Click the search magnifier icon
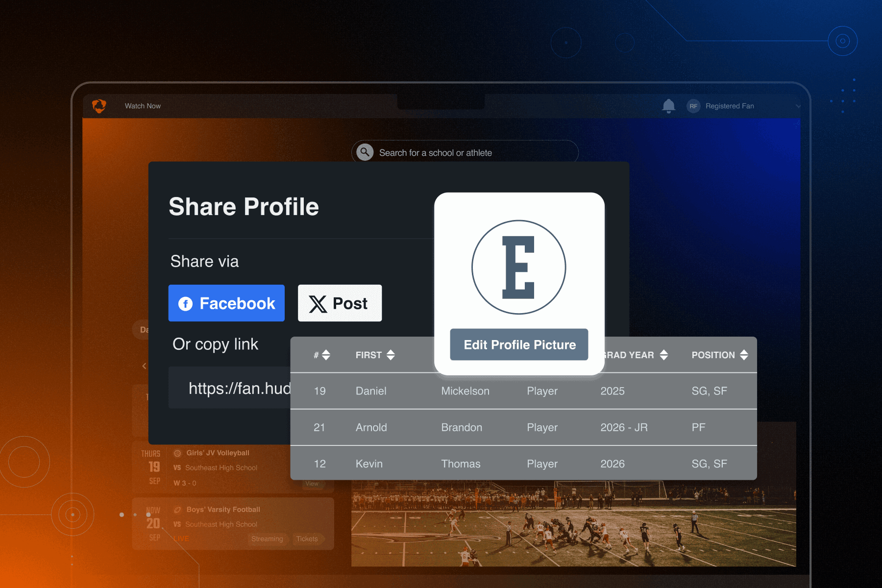882x588 pixels. pos(364,152)
